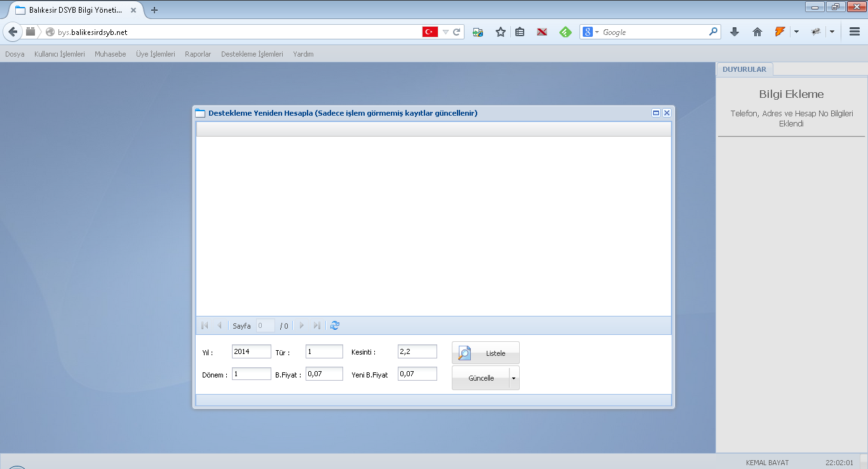The width and height of the screenshot is (868, 469).
Task: Open the Destekleme İşlemleri menu
Action: pos(252,54)
